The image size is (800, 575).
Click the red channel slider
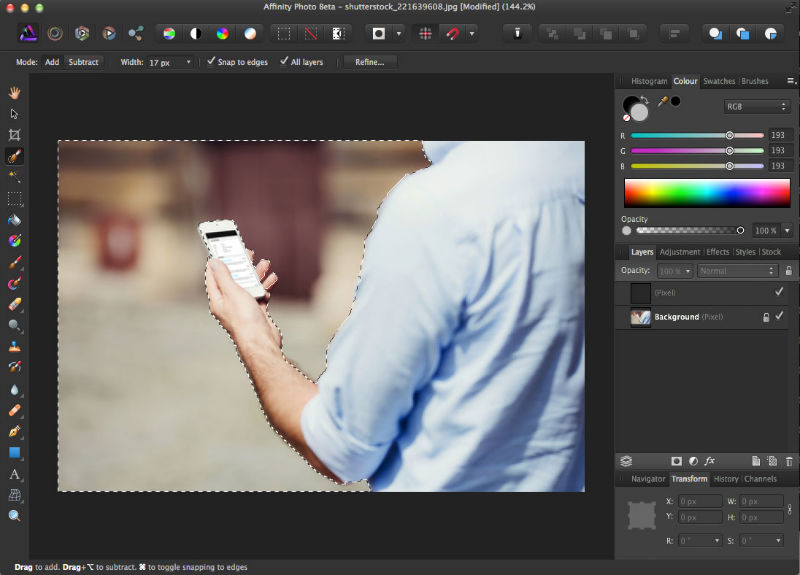[696, 135]
